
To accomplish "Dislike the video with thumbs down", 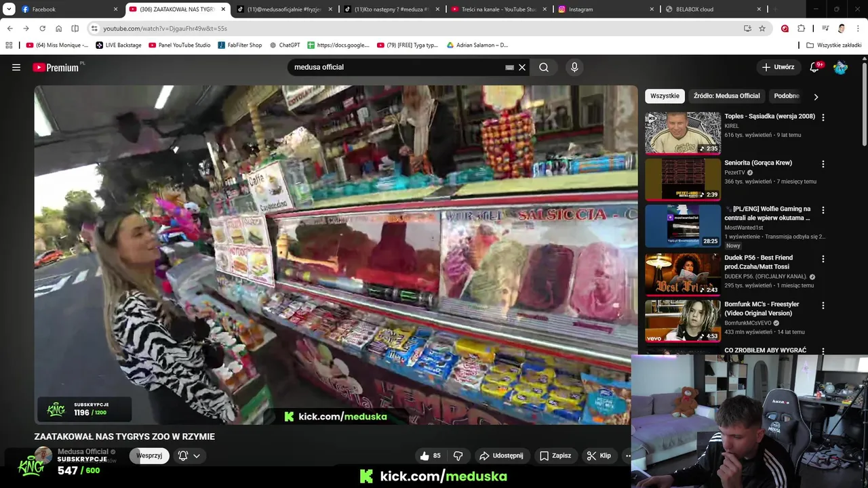I will click(458, 455).
